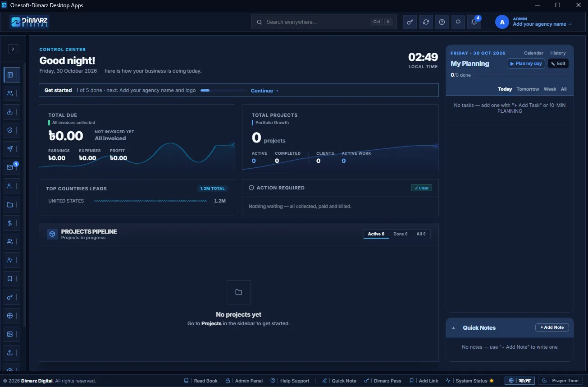Select the Today tab in My Planning
Screen dimensions: 588x387
coord(505,89)
